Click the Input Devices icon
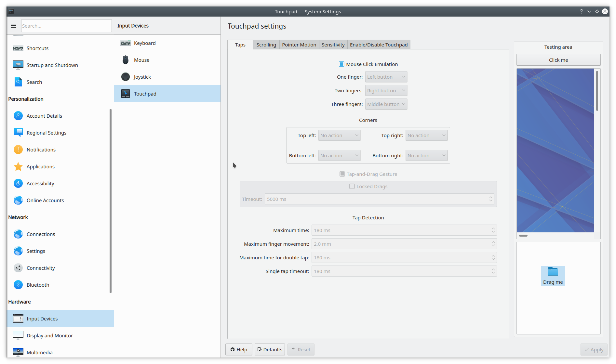 click(18, 318)
